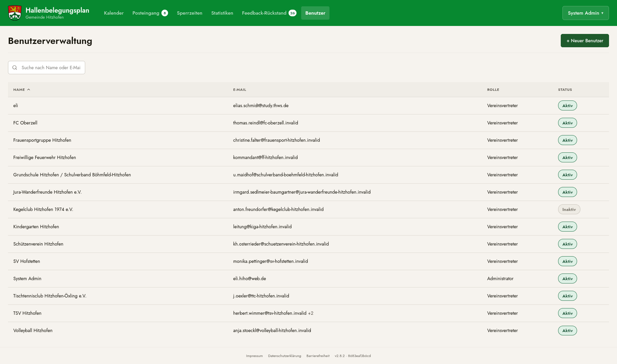Click the +2 extra e-mails indicator
Screen dimensions: 617x364
click(310, 313)
